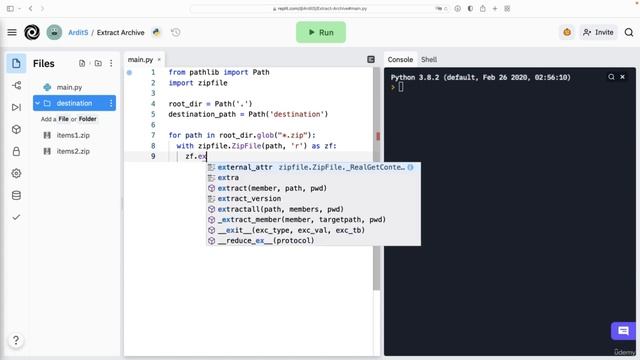Open the chat bubble button

623,331
